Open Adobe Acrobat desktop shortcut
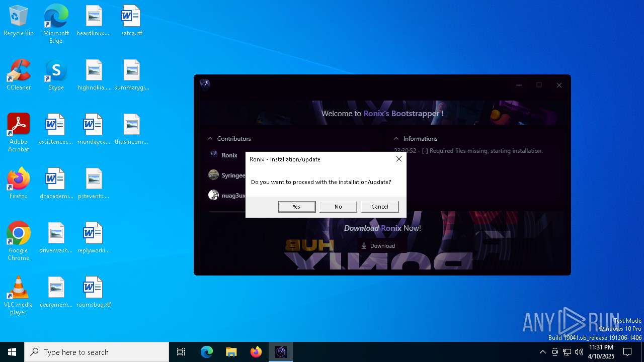The width and height of the screenshot is (644, 362). click(19, 133)
